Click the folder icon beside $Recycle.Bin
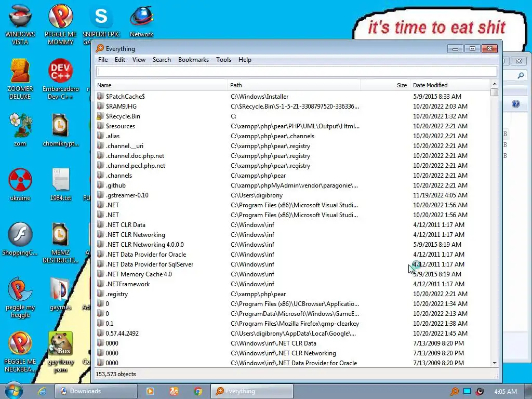This screenshot has width=532, height=399. click(x=100, y=116)
